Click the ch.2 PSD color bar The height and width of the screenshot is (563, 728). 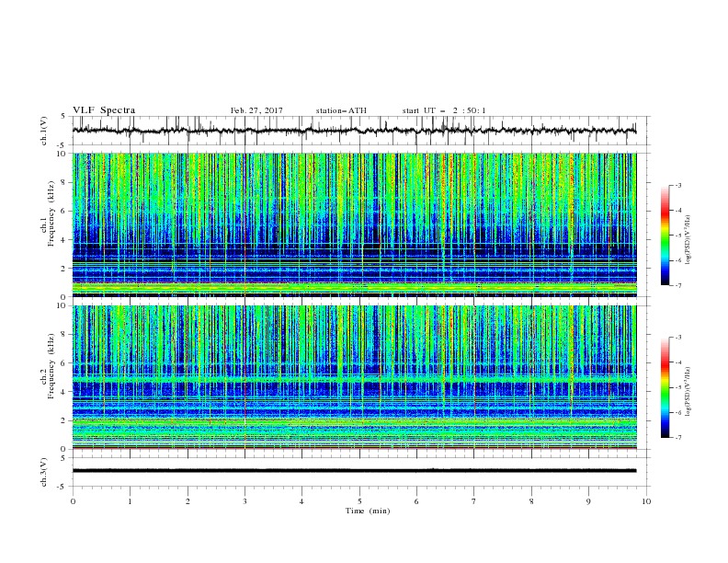(665, 387)
